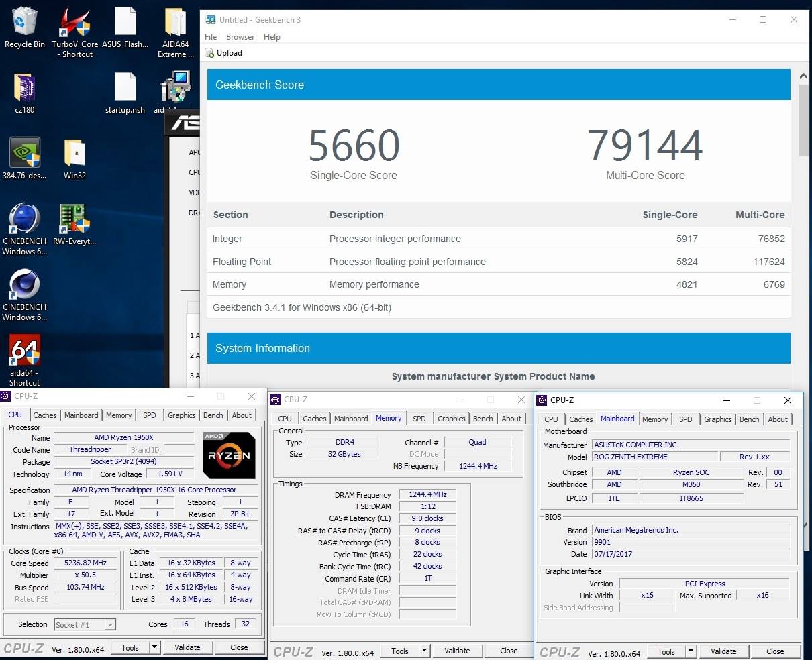
Task: Switch to SPD tab in CPU window
Action: 150,415
